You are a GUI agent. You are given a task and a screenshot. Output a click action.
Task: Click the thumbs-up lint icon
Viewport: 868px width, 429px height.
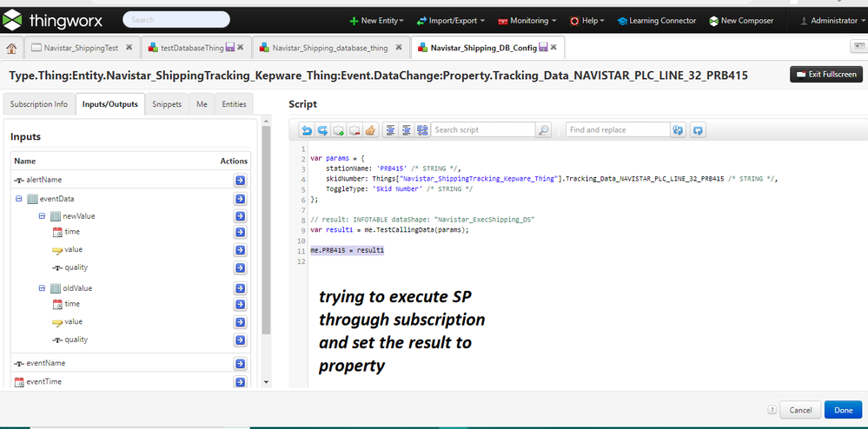click(370, 130)
